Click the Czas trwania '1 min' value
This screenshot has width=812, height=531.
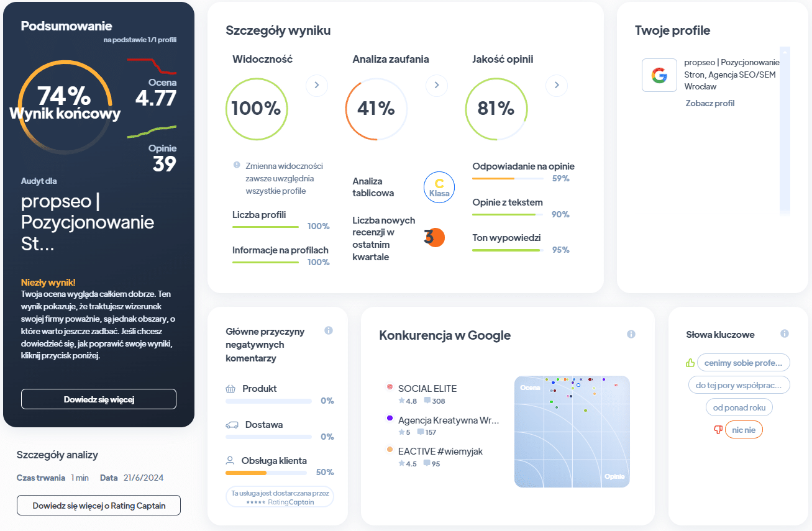80,478
